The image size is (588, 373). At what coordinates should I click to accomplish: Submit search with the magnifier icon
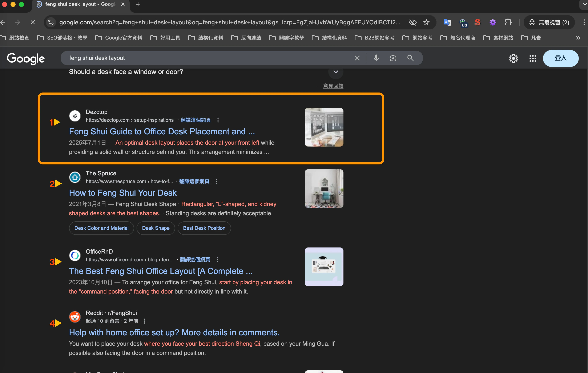[x=410, y=58]
